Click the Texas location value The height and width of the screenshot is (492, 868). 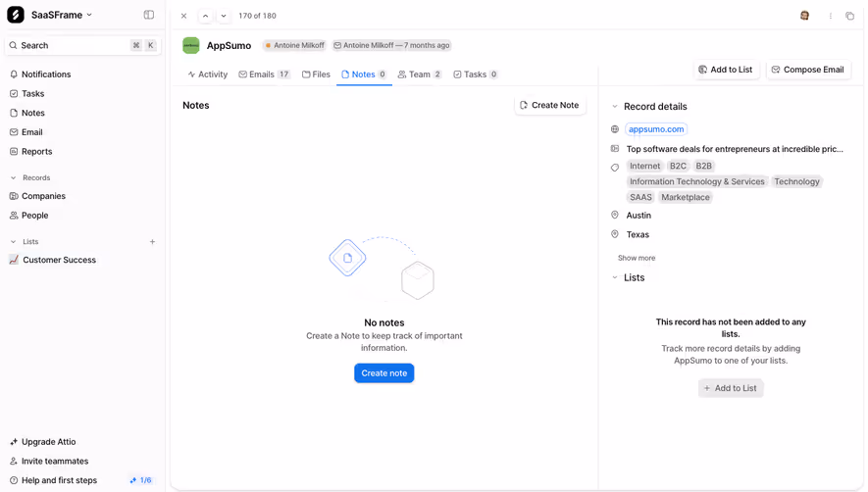click(x=638, y=234)
